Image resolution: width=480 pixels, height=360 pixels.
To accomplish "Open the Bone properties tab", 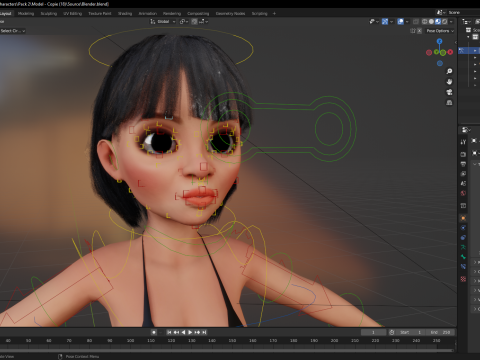I will click(x=463, y=257).
